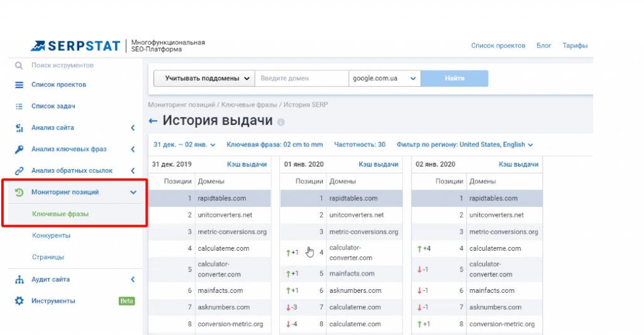Open the Фильтр по региону dropdown
The image size is (644, 335).
coord(465,145)
